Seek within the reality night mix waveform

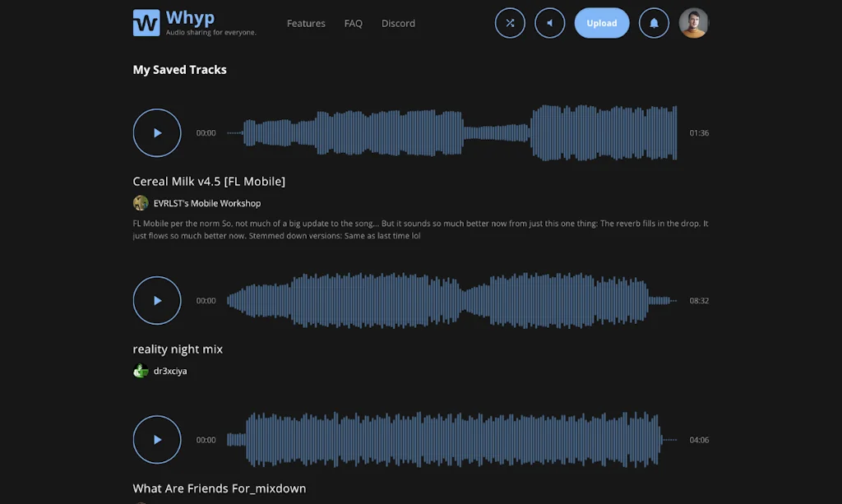(x=452, y=300)
